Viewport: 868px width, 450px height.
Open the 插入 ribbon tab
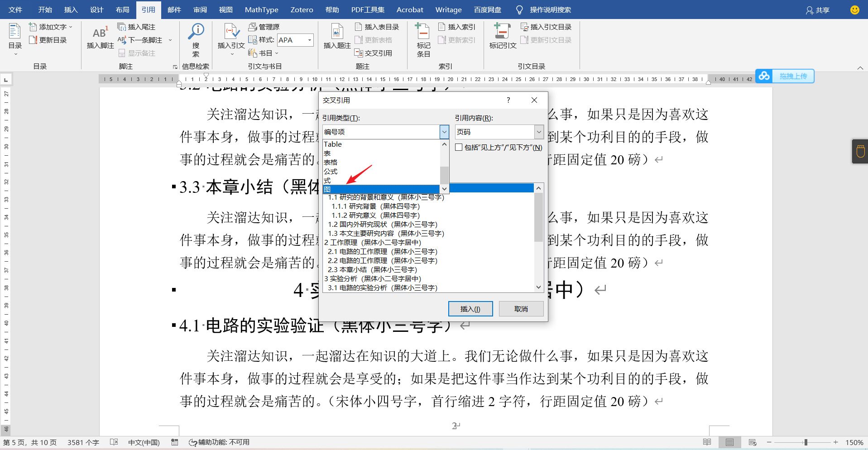coord(71,10)
